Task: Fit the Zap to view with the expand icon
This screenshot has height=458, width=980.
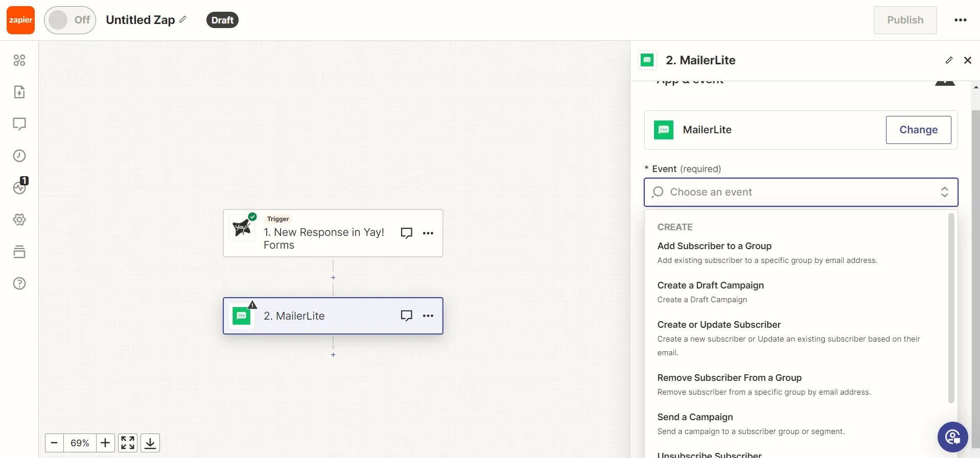Action: [x=128, y=443]
